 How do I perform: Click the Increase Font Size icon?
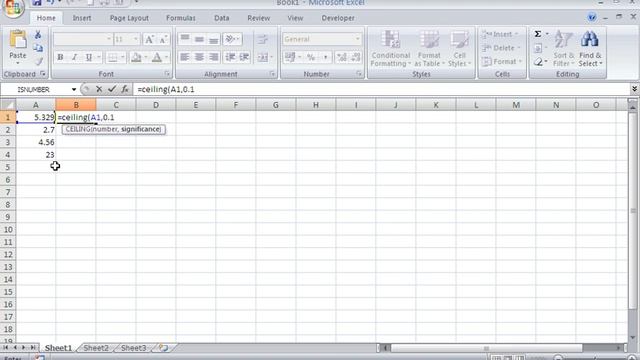[x=149, y=39]
